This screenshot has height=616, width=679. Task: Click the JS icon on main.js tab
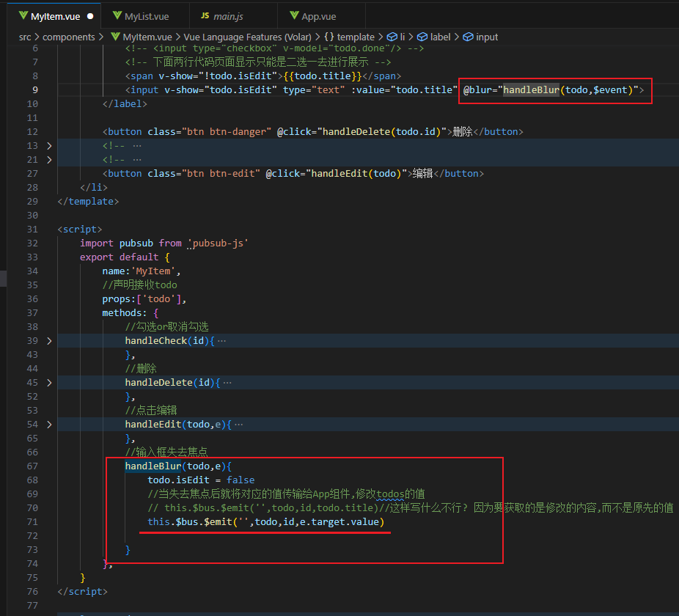tap(205, 15)
